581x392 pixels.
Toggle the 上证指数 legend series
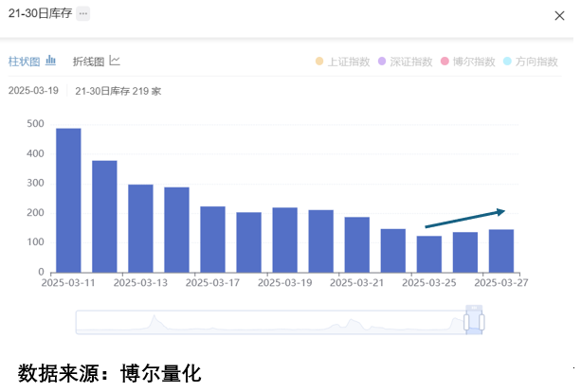[343, 62]
